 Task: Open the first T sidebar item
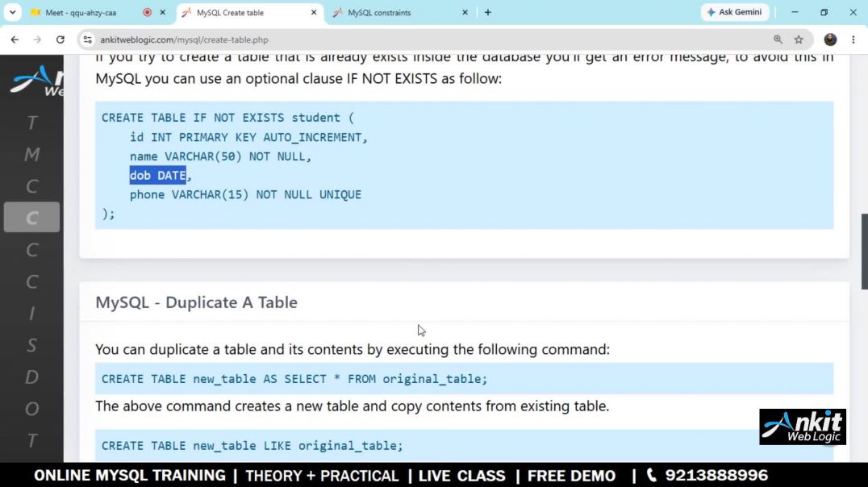pos(32,123)
